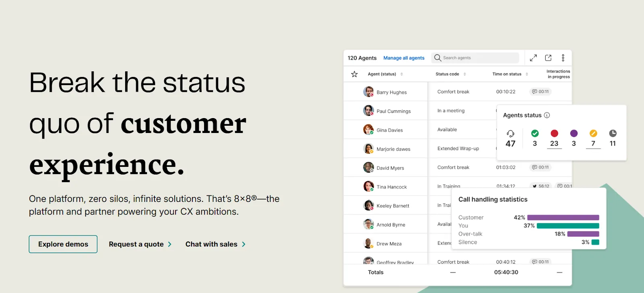Click David Myers chat interaction 00:11 badge
The image size is (644, 293).
pos(540,167)
